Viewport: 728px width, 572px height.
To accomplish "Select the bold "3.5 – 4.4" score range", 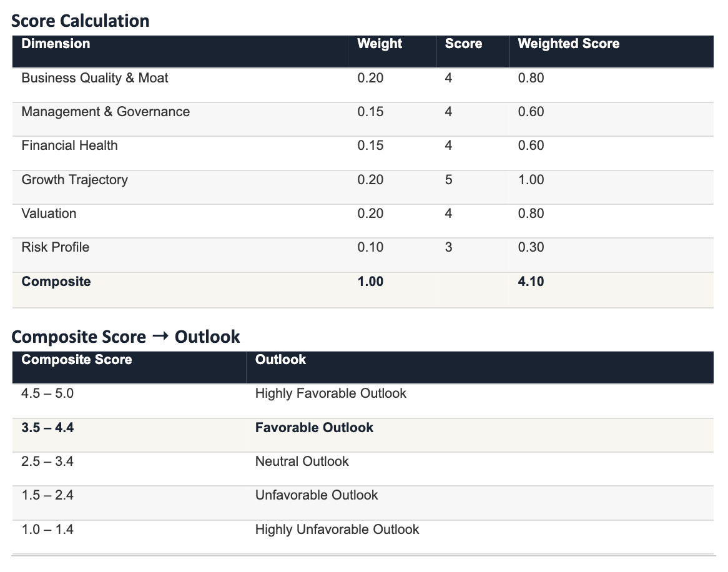I will coord(47,428).
